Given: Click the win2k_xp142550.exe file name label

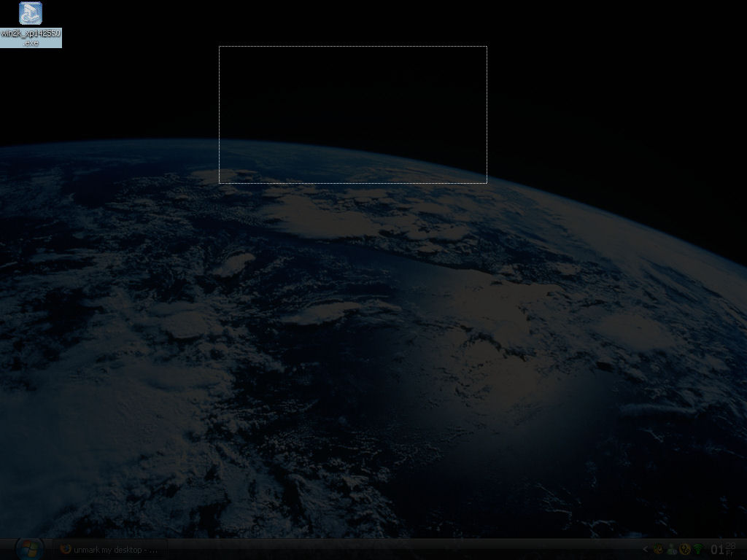Looking at the screenshot, I should coord(31,38).
